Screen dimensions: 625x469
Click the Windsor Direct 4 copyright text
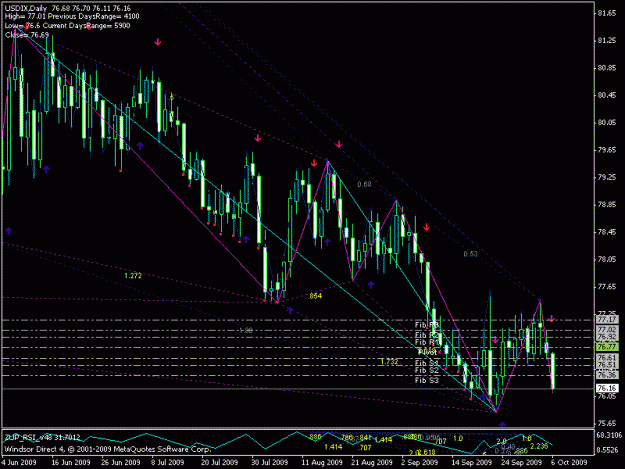click(x=108, y=449)
